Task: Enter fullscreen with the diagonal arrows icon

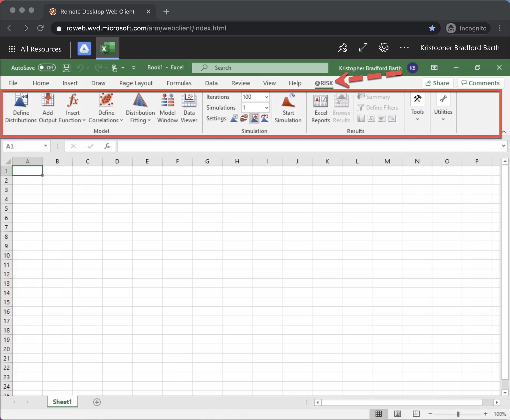Action: 363,48
